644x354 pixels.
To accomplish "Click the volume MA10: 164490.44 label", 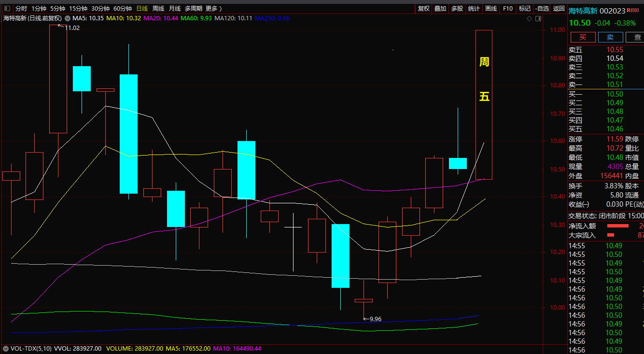I will pos(237,348).
